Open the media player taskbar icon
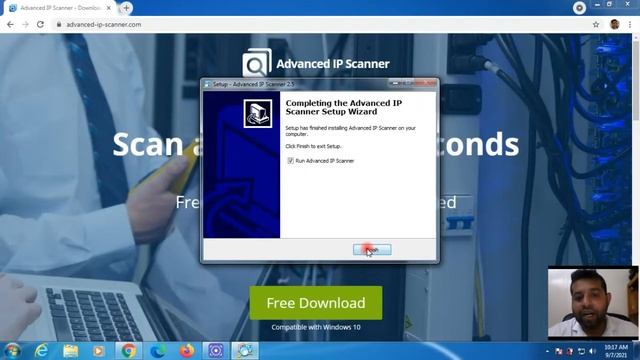 98,351
